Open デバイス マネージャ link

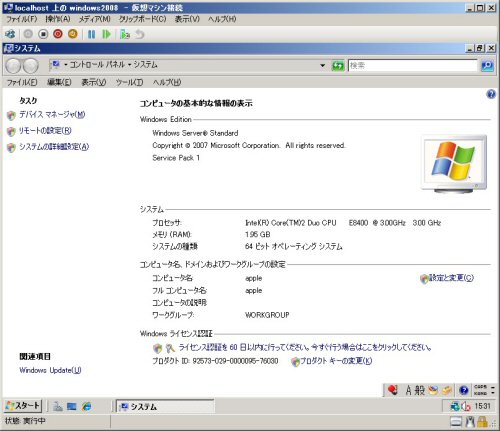coord(52,115)
